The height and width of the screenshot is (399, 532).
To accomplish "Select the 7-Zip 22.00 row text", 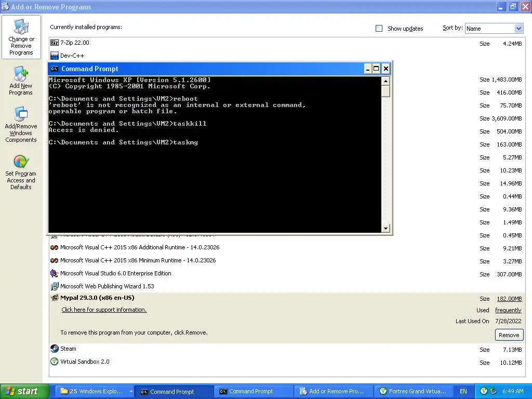I will click(75, 43).
